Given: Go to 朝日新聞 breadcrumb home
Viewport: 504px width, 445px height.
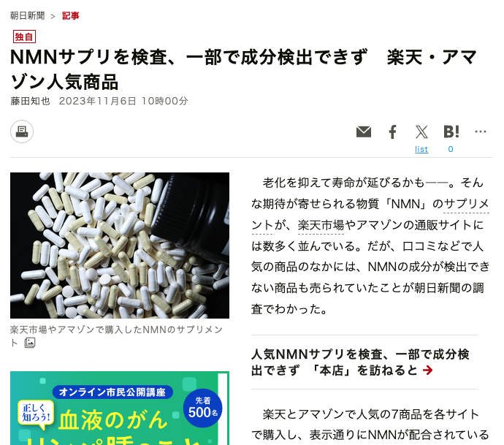Looking at the screenshot, I should [27, 15].
